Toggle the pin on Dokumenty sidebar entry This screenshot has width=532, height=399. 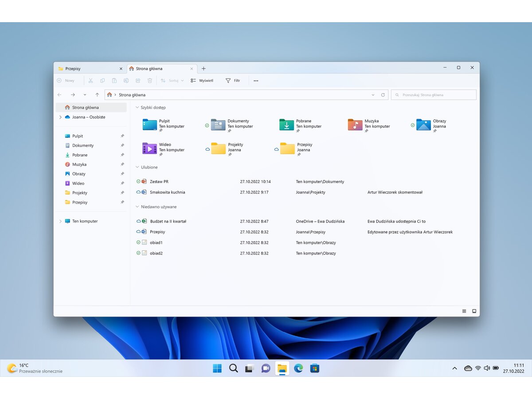point(122,145)
